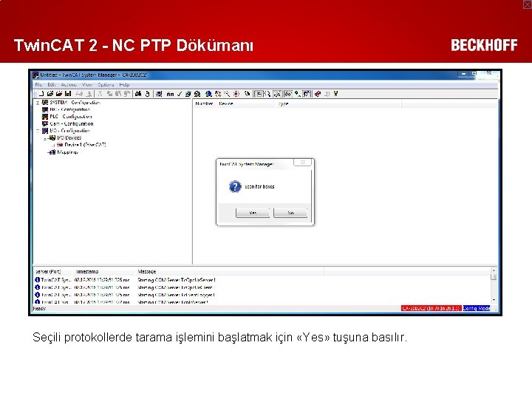Click the Cut scissors toolbar icon
532x399 pixels.
pyautogui.click(x=100, y=94)
